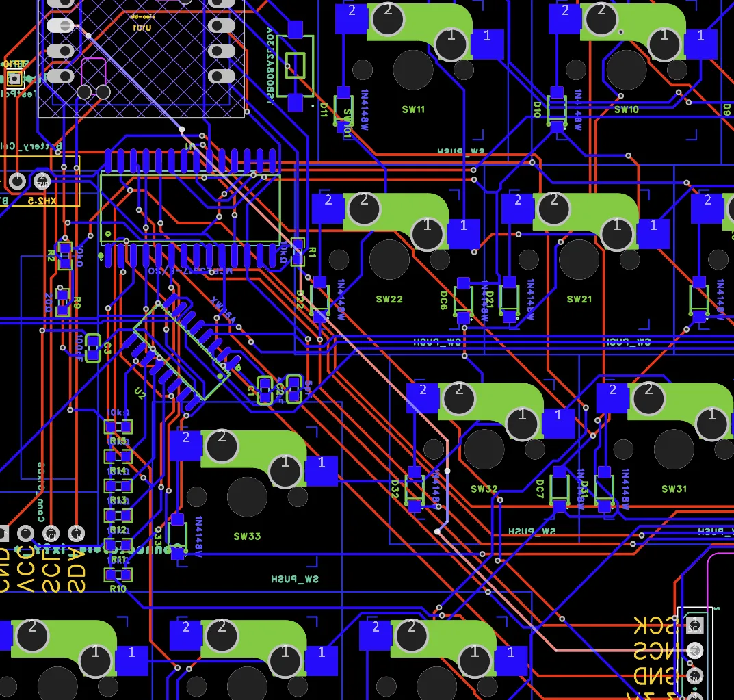Select switch SW22 center hole
This screenshot has width=734, height=700.
pyautogui.click(x=389, y=260)
